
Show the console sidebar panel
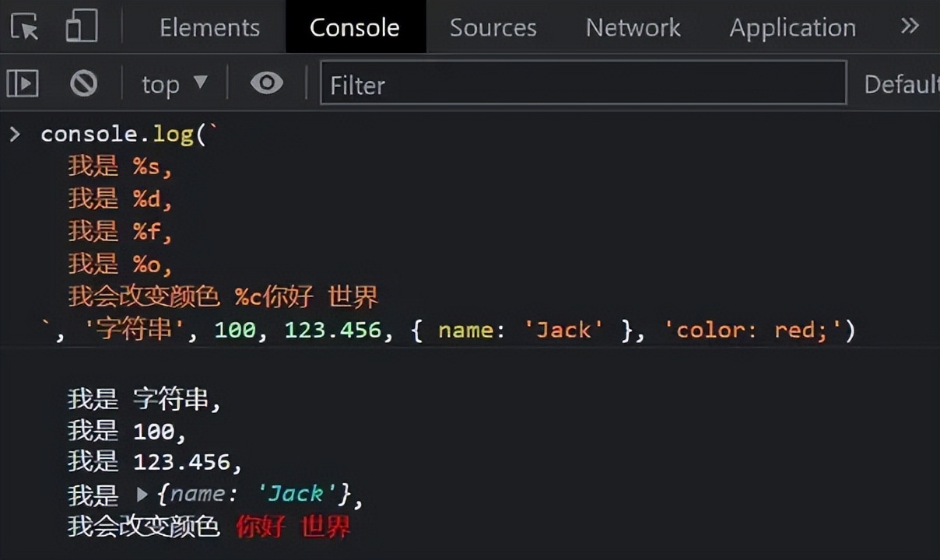pyautogui.click(x=23, y=83)
